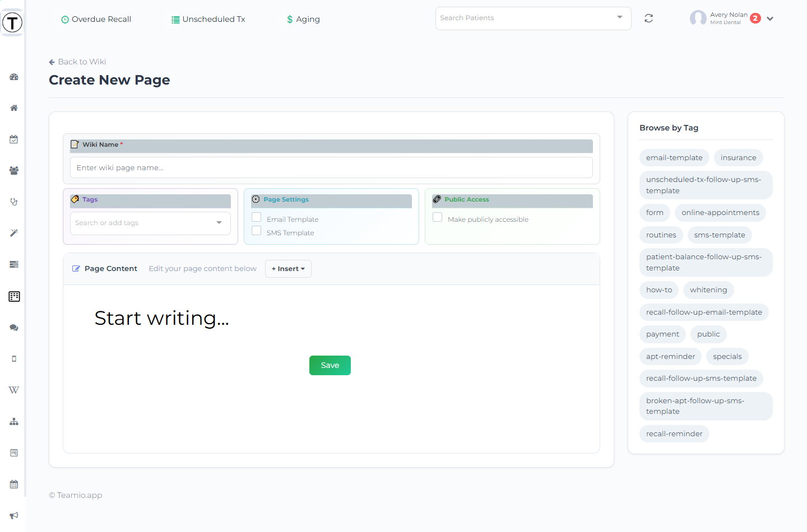Select the recall-reminder tag

674,434
